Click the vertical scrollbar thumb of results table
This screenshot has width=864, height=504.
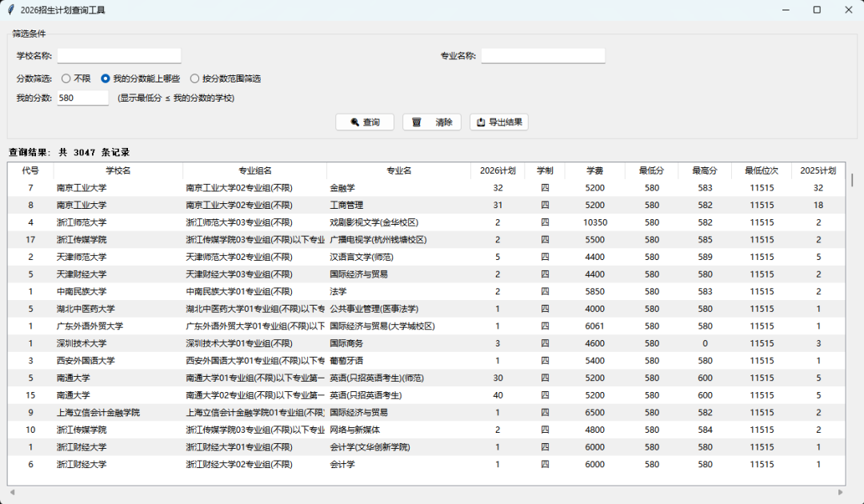click(x=852, y=180)
